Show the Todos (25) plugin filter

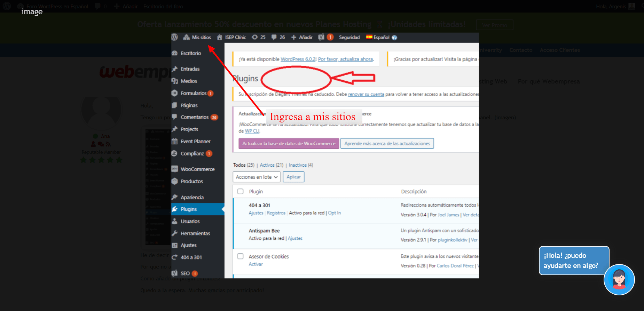pos(244,165)
